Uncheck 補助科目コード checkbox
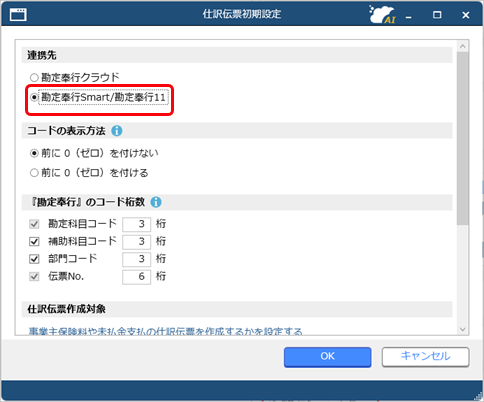Image resolution: width=484 pixels, height=402 pixels. [34, 241]
